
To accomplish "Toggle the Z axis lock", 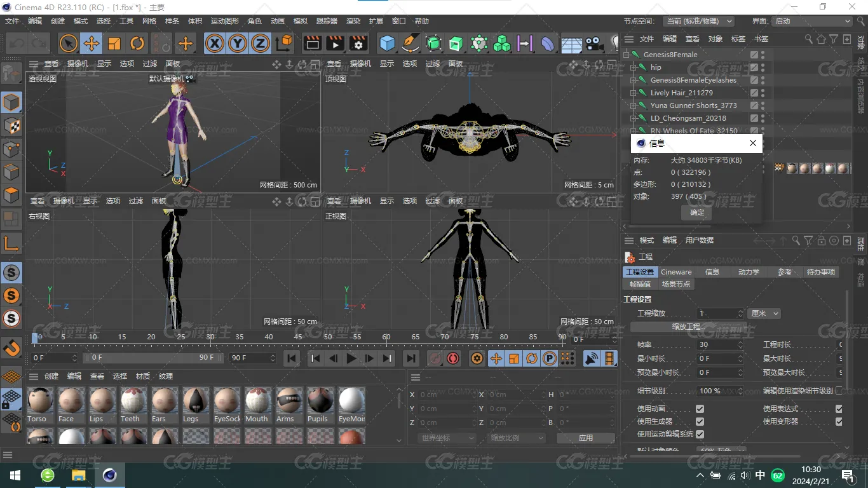I will coord(261,43).
